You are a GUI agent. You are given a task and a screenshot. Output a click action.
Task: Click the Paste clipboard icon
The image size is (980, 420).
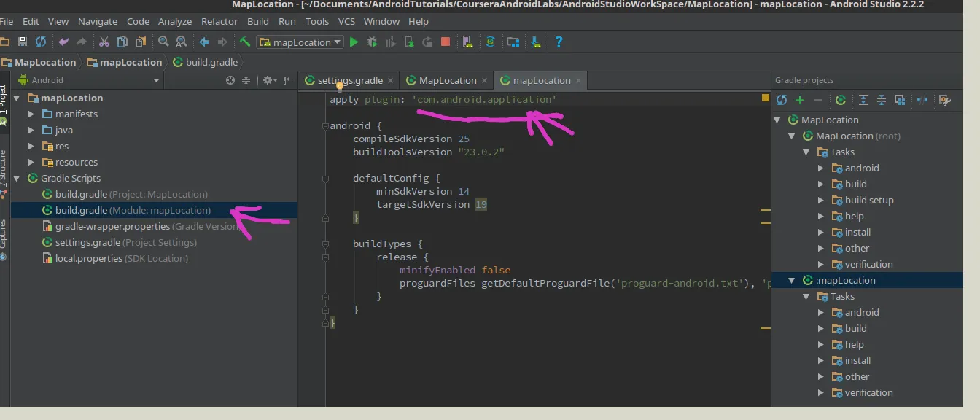(x=140, y=42)
